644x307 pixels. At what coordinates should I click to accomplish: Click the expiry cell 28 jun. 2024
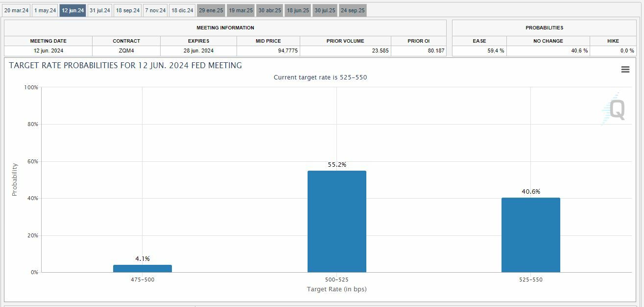coord(198,51)
